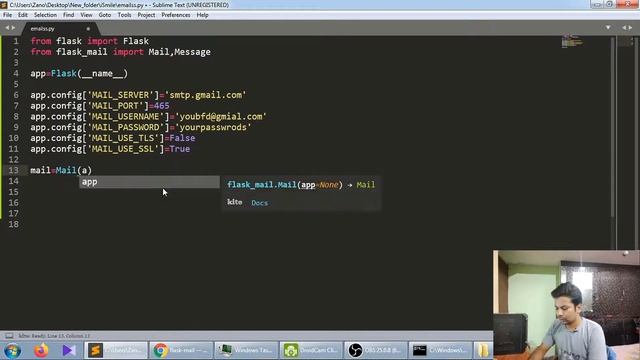Click the Sublime Text title bar icon
The image size is (640, 360).
[x=4, y=5]
